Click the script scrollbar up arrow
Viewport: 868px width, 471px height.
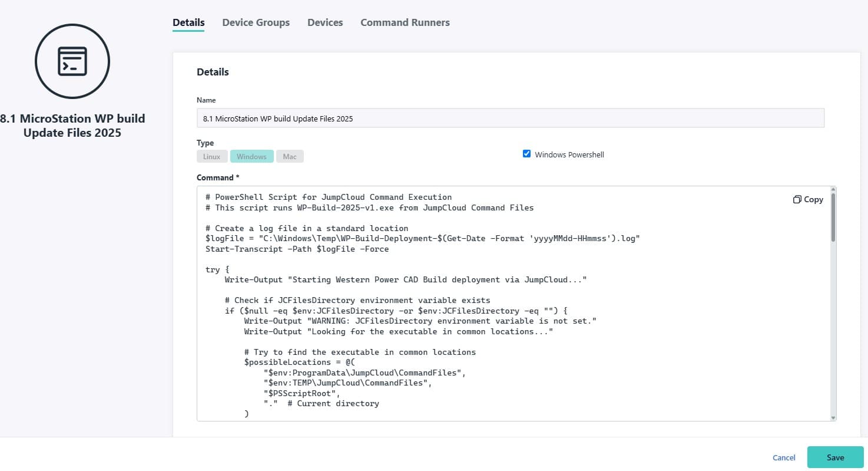click(x=833, y=190)
